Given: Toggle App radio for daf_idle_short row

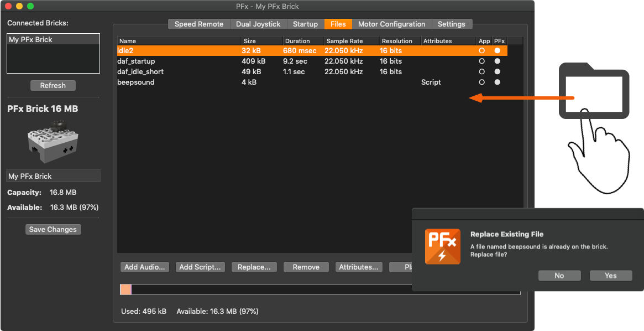Looking at the screenshot, I should click(482, 71).
